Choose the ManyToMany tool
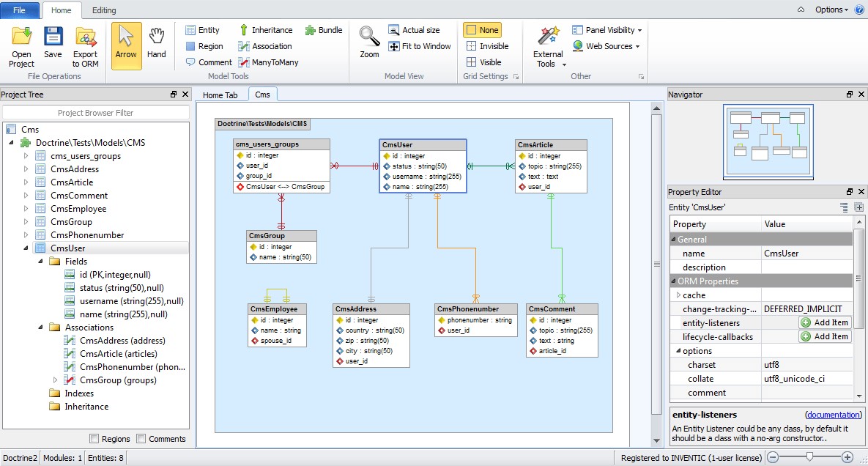868x466 pixels. (268, 62)
